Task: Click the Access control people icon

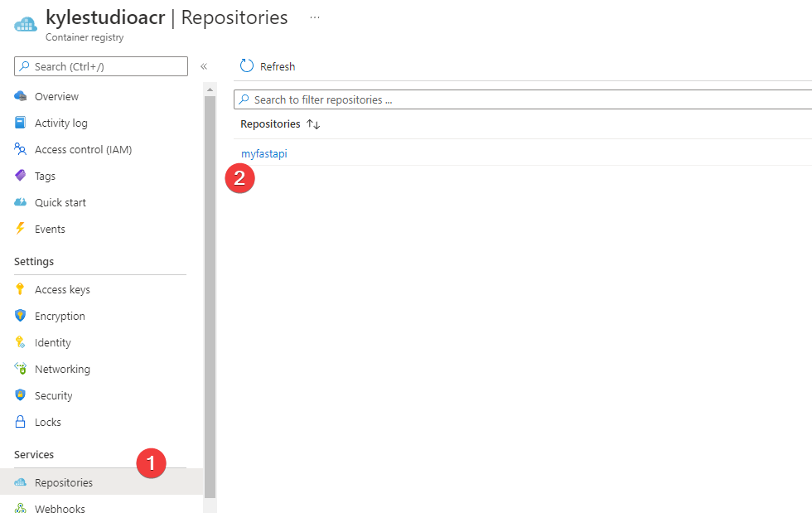Action: pos(20,149)
